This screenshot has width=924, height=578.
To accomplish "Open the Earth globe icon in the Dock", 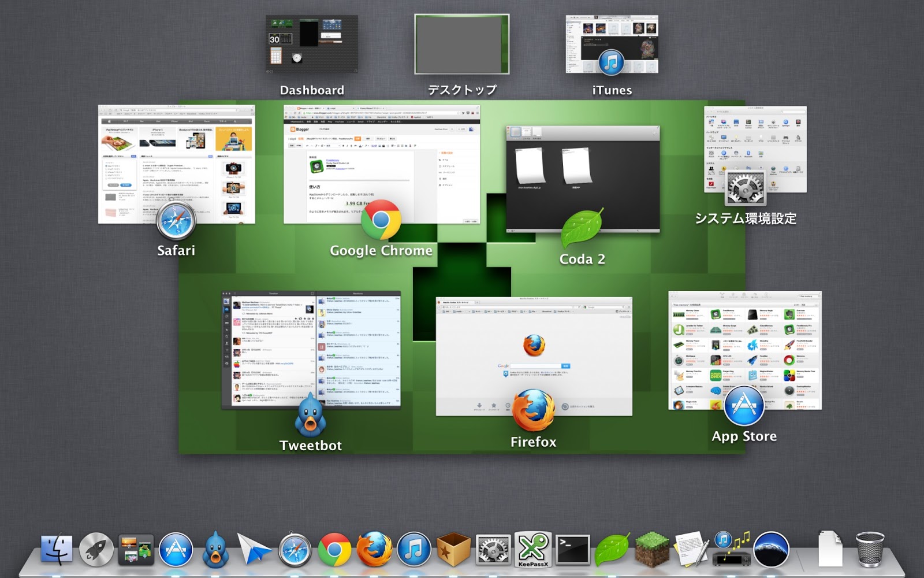I will click(x=772, y=549).
